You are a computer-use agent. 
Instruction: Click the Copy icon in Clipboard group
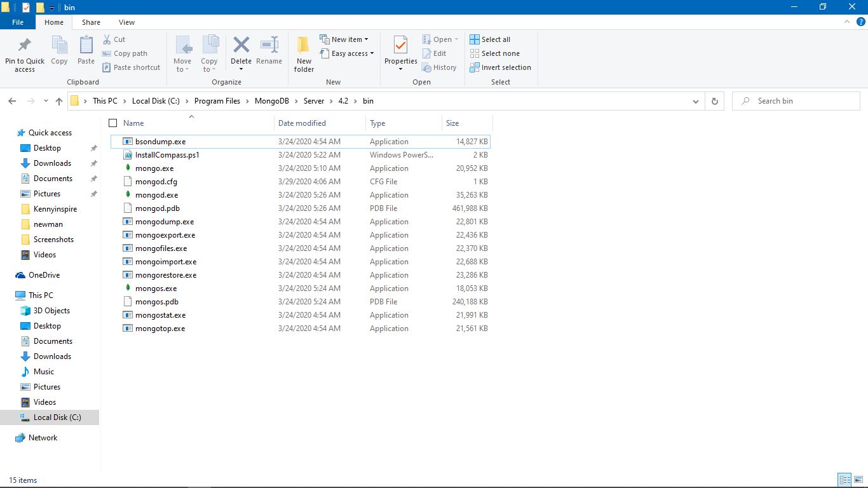pos(59,46)
